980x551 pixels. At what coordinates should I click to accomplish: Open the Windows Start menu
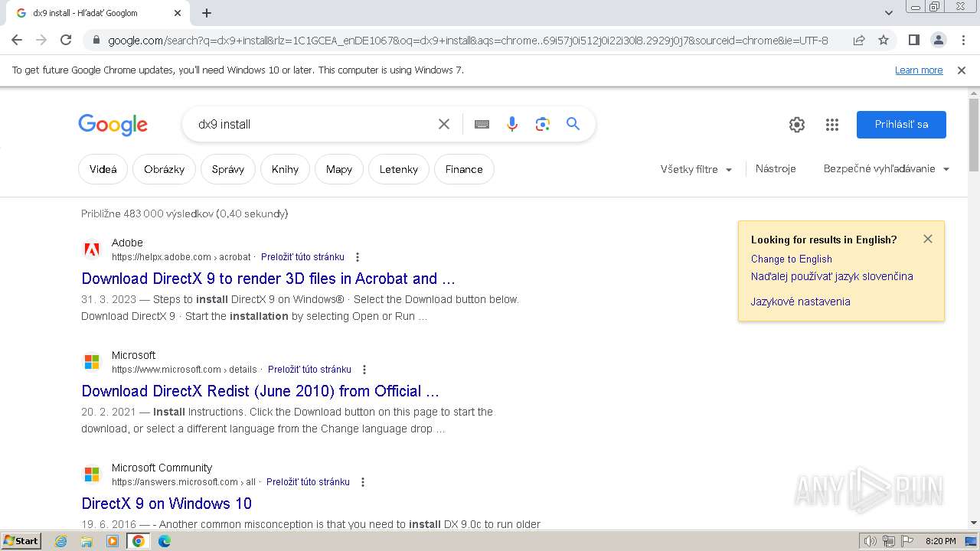(x=21, y=541)
